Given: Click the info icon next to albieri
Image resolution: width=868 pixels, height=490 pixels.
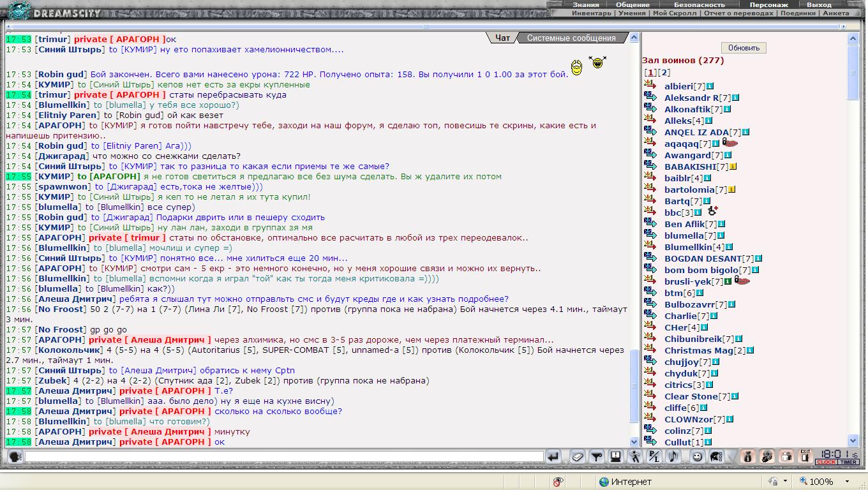Looking at the screenshot, I should [x=710, y=86].
